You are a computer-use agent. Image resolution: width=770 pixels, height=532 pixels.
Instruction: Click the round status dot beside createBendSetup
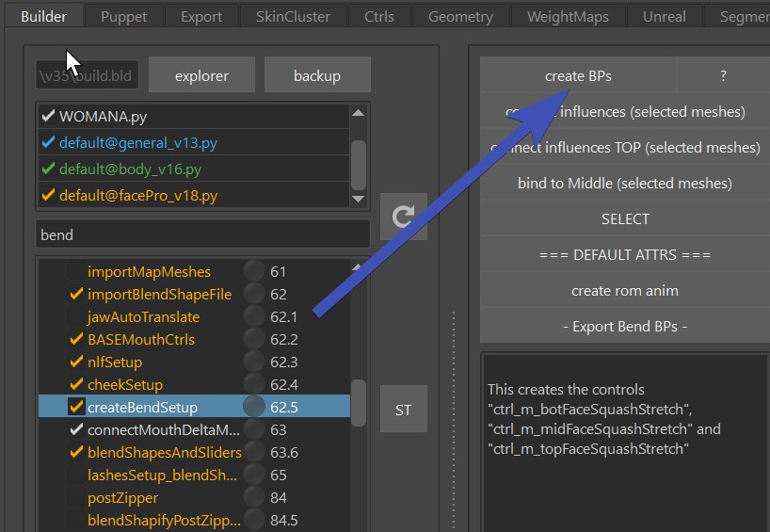point(254,407)
